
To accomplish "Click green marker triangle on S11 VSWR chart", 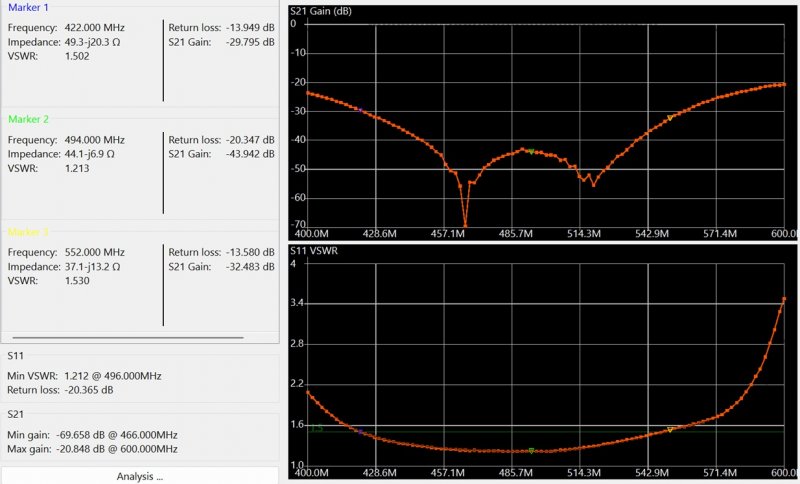I will click(531, 450).
